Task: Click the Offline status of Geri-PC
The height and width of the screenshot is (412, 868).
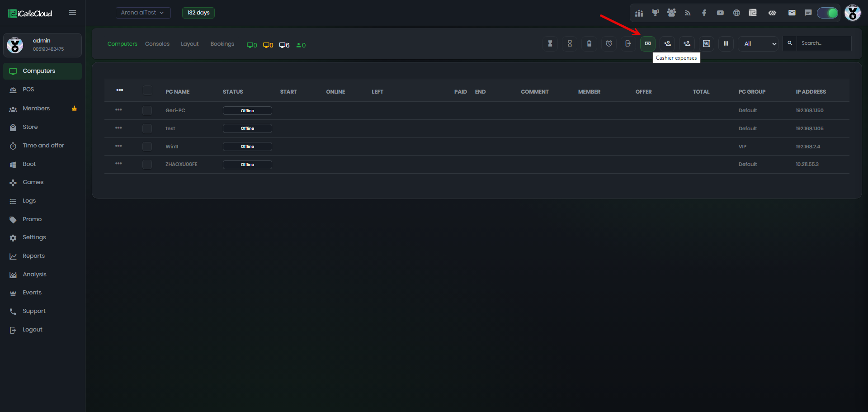Action: coord(247,110)
